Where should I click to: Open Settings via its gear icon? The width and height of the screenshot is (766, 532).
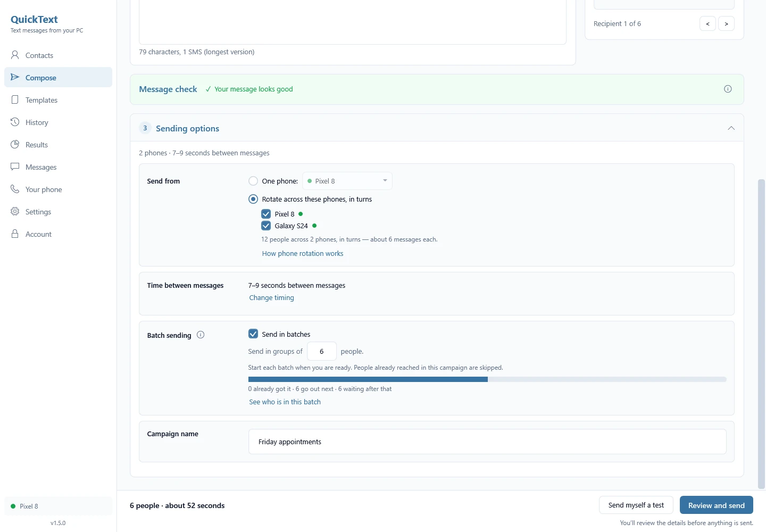click(x=15, y=211)
